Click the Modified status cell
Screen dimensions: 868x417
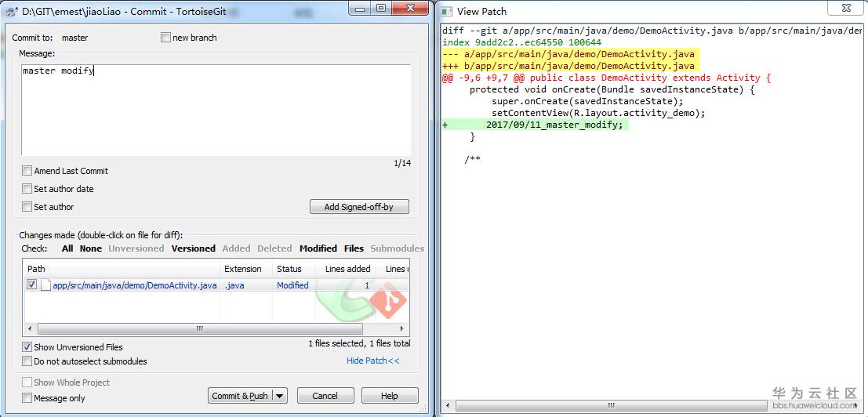292,285
